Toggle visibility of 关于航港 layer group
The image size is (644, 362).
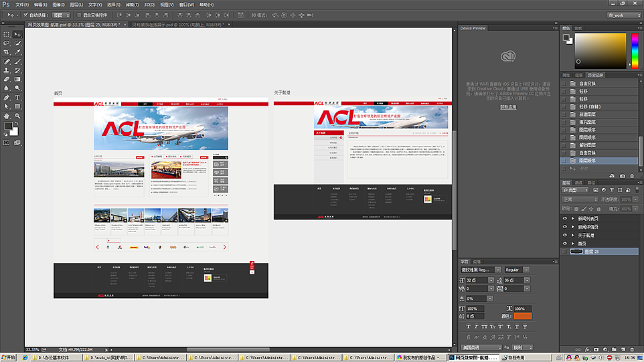click(x=565, y=235)
